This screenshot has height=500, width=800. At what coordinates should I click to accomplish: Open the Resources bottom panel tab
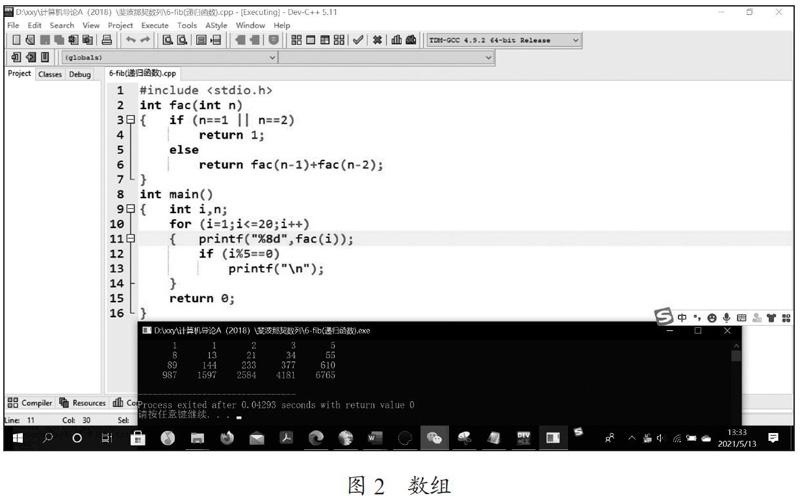83,403
